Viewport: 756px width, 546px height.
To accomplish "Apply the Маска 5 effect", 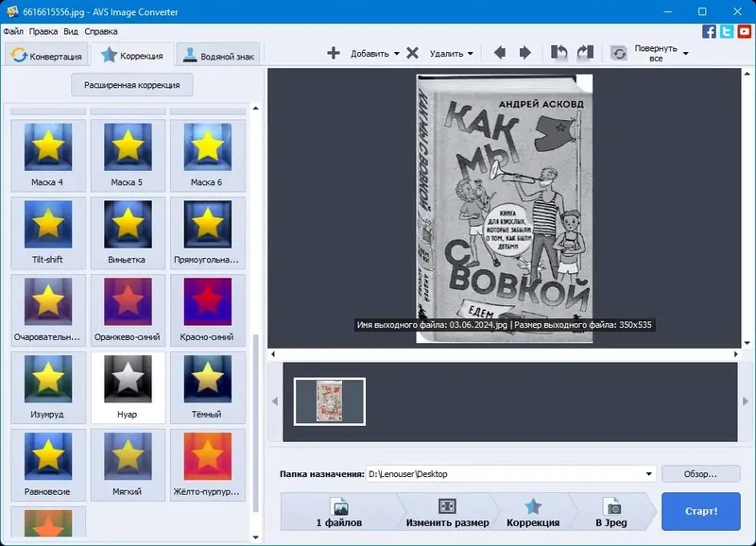I will click(128, 155).
